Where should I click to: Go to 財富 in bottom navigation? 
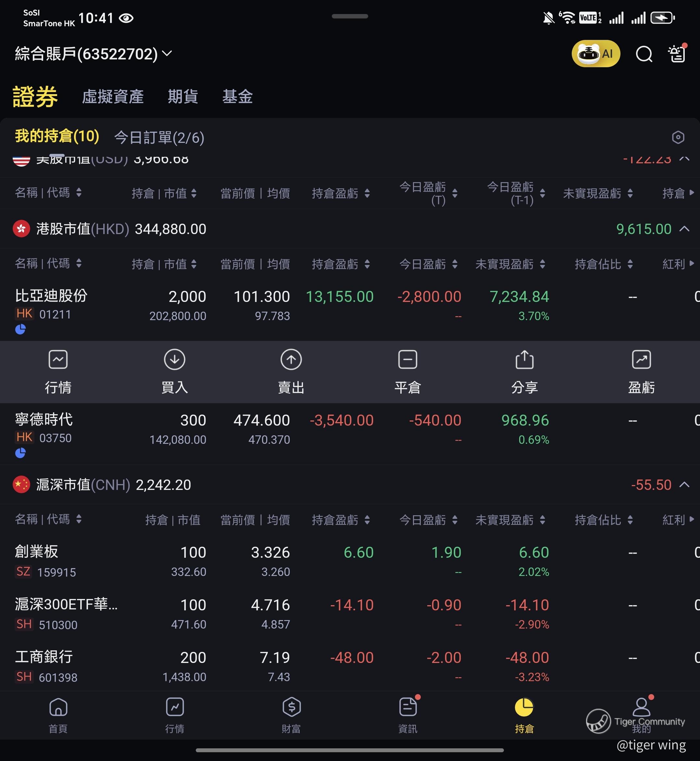[x=291, y=714]
